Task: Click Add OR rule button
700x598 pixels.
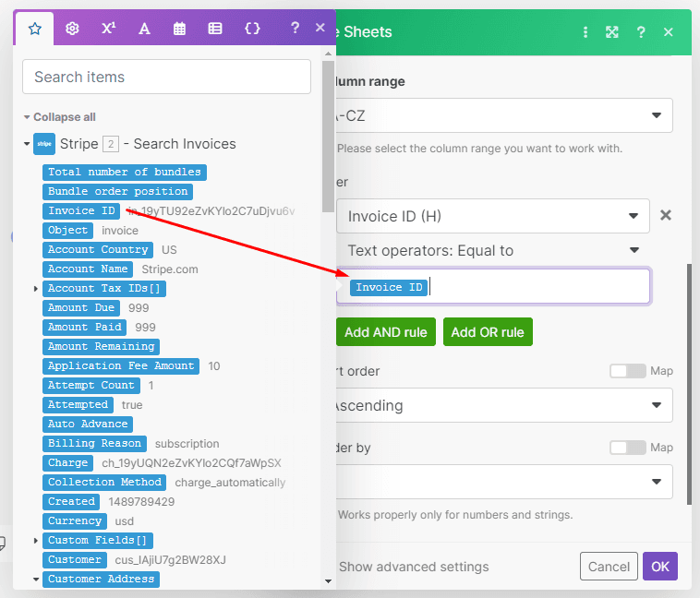Action: [488, 332]
